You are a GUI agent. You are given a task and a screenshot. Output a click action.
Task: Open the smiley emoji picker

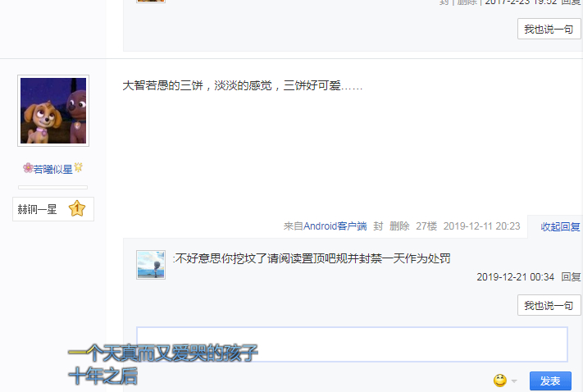click(x=500, y=381)
